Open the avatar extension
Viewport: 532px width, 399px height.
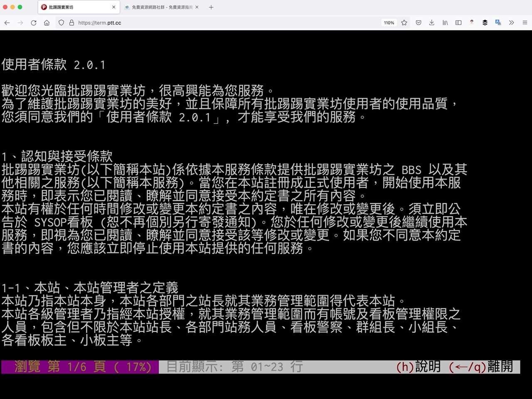(472, 23)
